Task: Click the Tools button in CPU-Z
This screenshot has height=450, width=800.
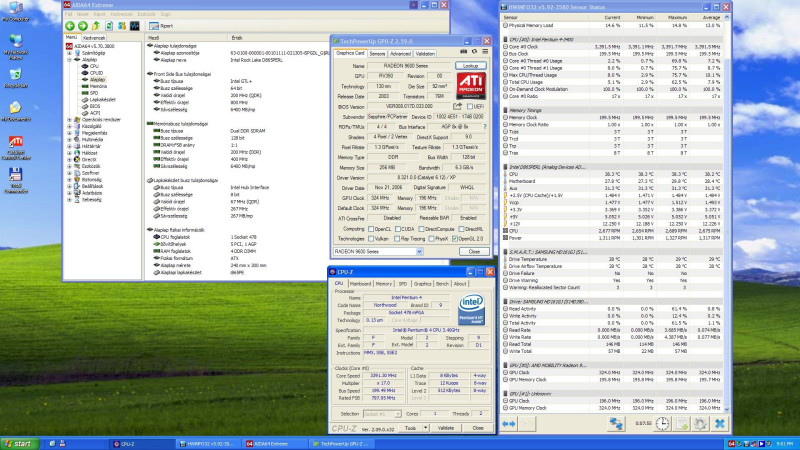Action: coord(410,428)
